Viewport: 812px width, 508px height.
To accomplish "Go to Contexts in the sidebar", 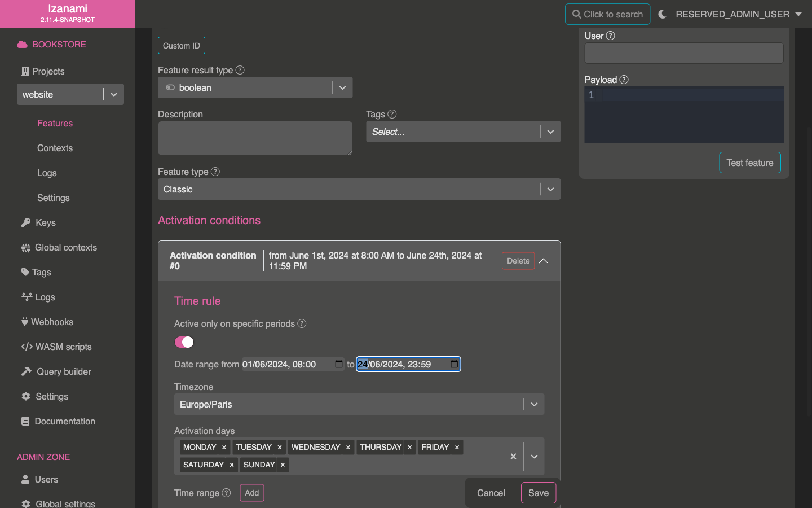I will [55, 148].
